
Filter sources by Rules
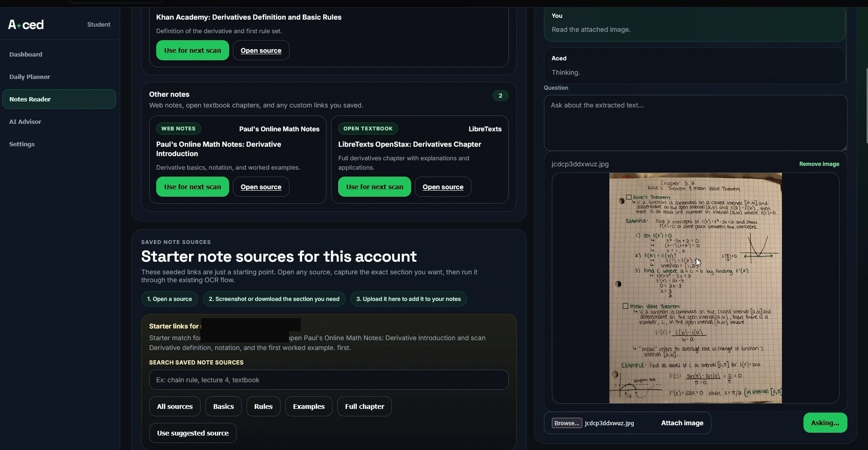(x=263, y=407)
